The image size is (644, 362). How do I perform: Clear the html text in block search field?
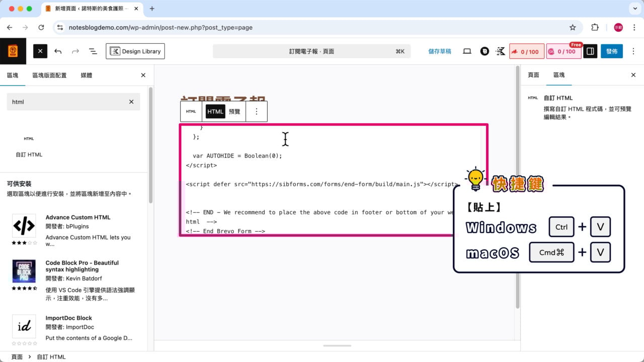click(131, 102)
